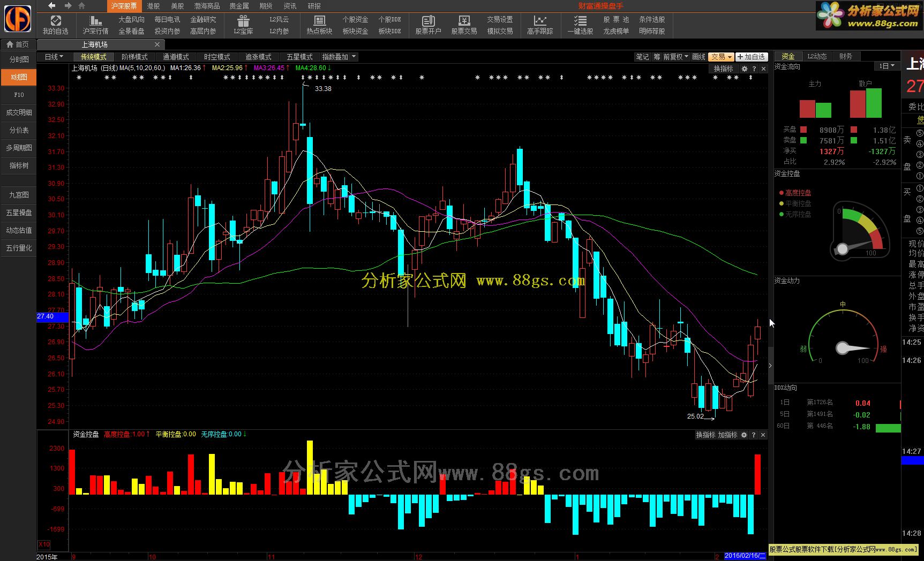
Task: Open main chart indicator settings gear
Action: [744, 69]
